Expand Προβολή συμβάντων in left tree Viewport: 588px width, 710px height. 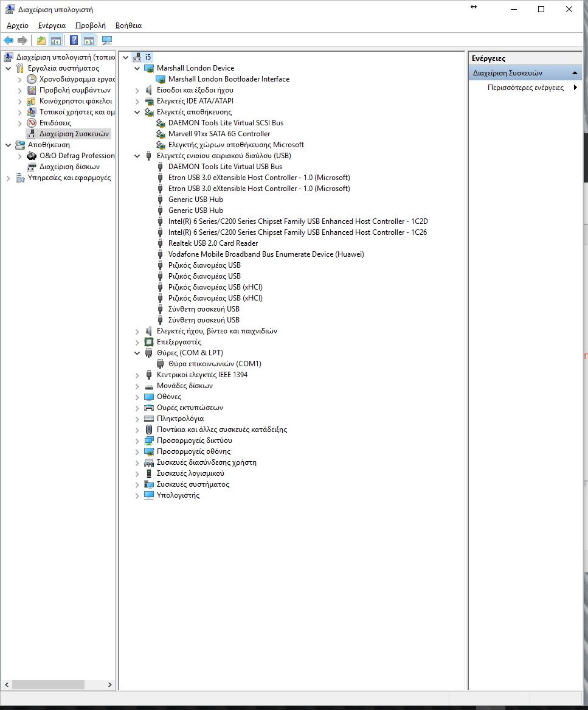tap(19, 91)
